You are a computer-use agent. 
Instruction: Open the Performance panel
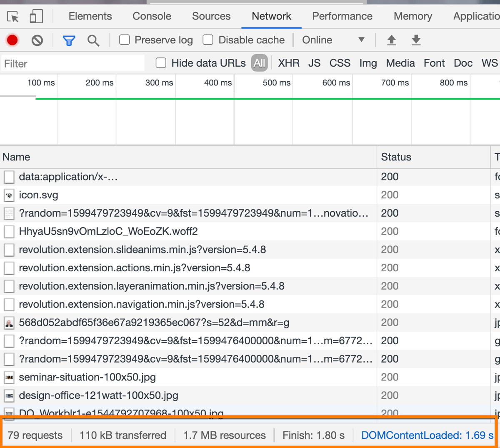[342, 16]
